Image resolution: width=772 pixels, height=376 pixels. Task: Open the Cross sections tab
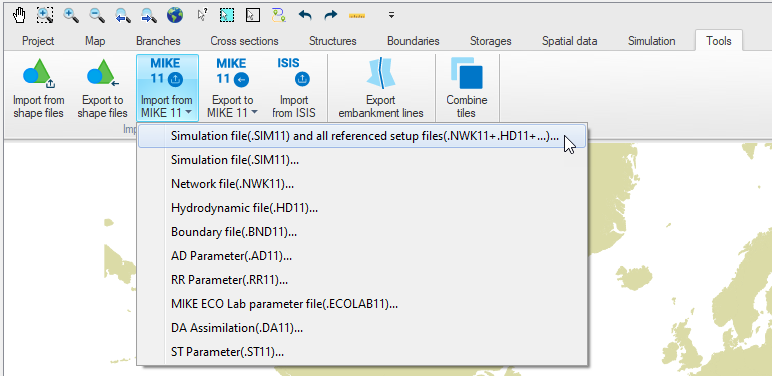click(x=244, y=41)
